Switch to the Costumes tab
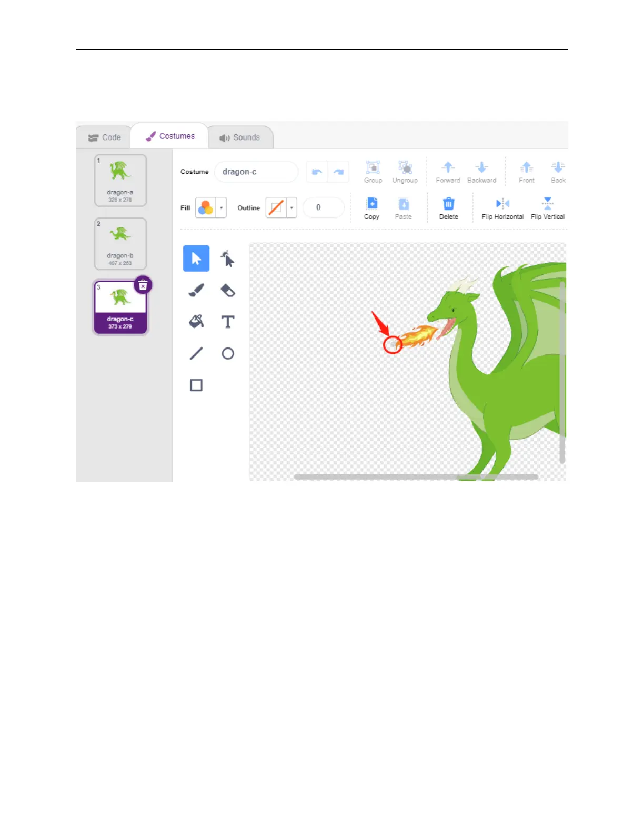644x834 pixels. pos(170,136)
